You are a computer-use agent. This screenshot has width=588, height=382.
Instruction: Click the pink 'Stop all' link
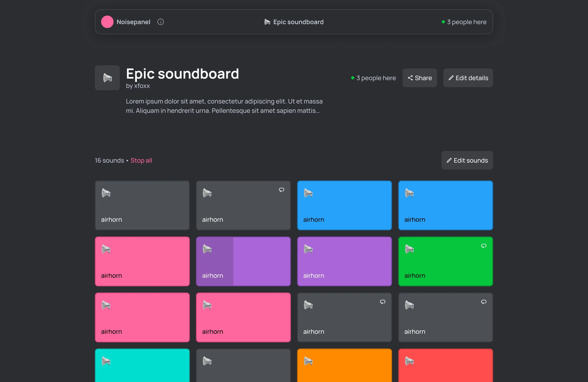tap(141, 160)
